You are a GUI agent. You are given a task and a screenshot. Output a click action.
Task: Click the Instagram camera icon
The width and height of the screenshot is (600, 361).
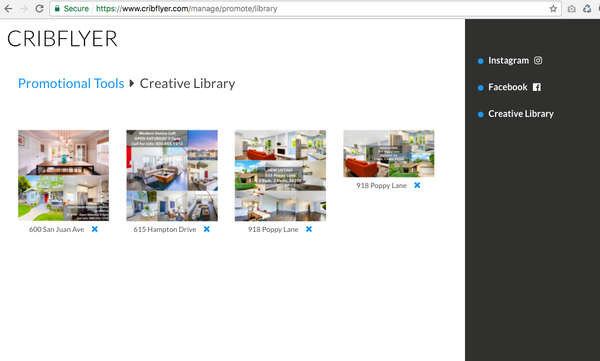[x=538, y=60]
